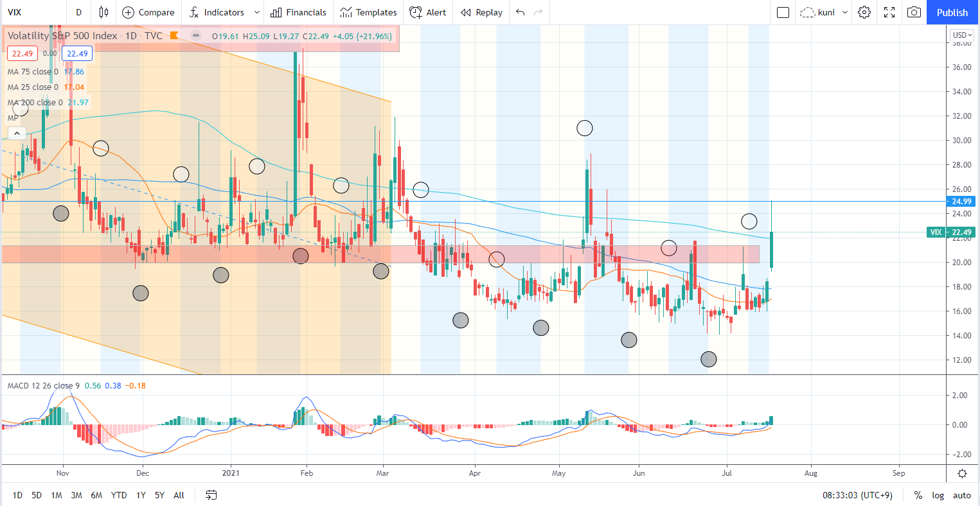
Task: Select the YTD time range
Action: (x=118, y=495)
